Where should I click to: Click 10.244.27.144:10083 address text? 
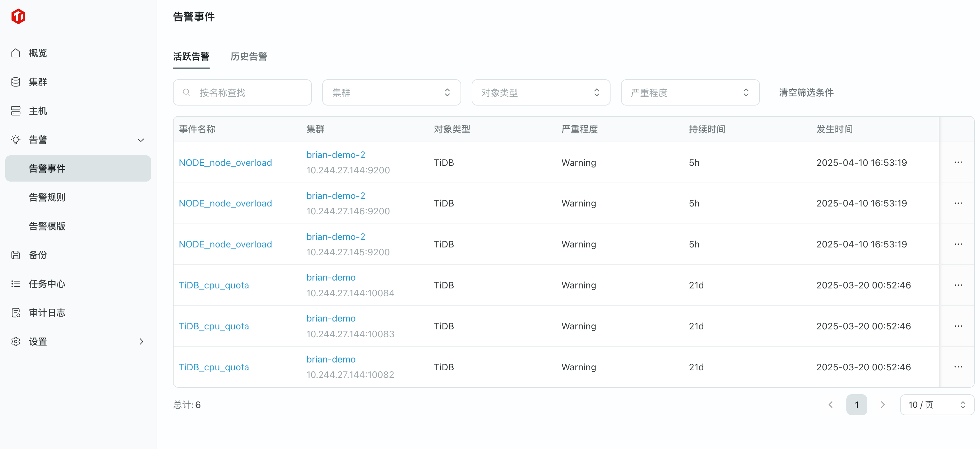click(x=350, y=334)
